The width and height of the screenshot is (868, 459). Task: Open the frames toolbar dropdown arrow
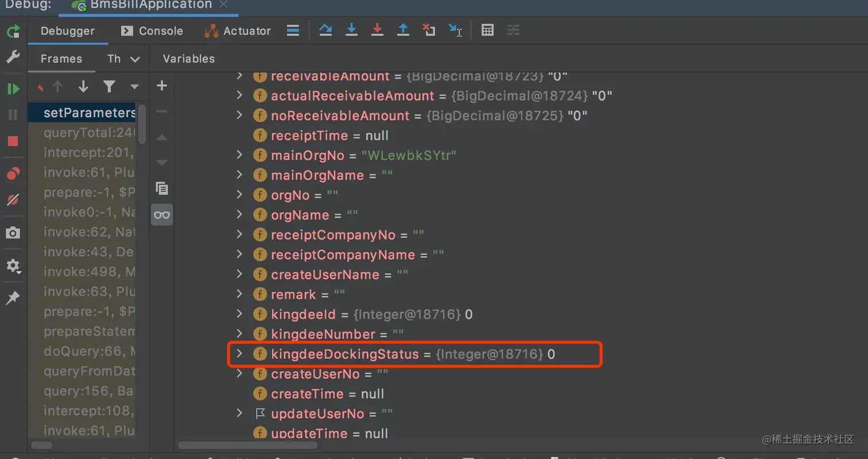coord(134,87)
